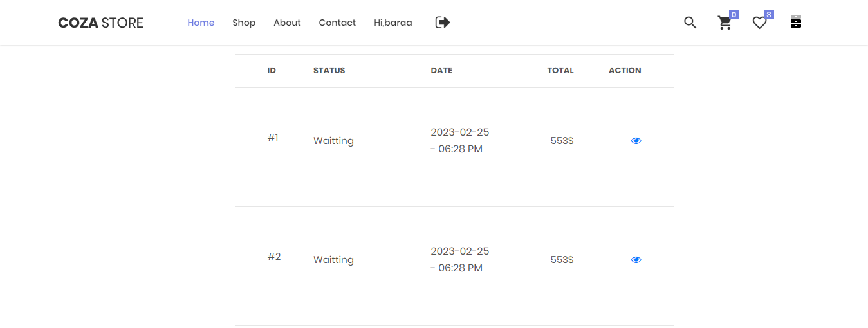This screenshot has width=868, height=328.
Task: Click the date cell of order #2
Action: coord(459,259)
